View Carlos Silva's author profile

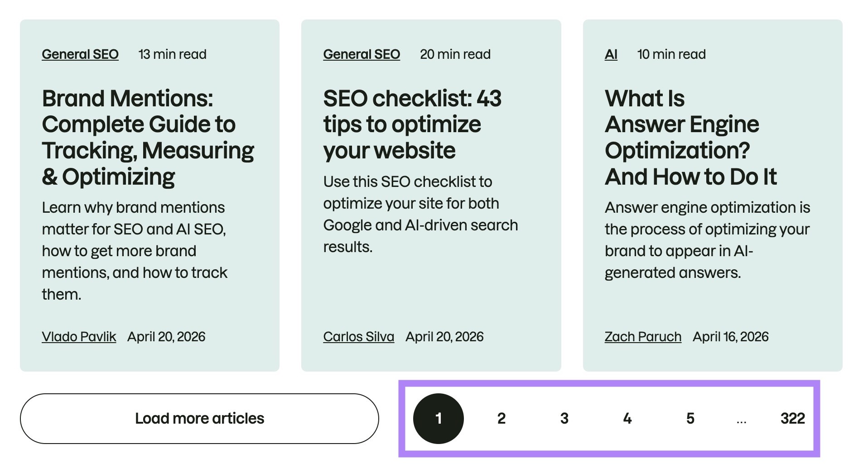358,336
